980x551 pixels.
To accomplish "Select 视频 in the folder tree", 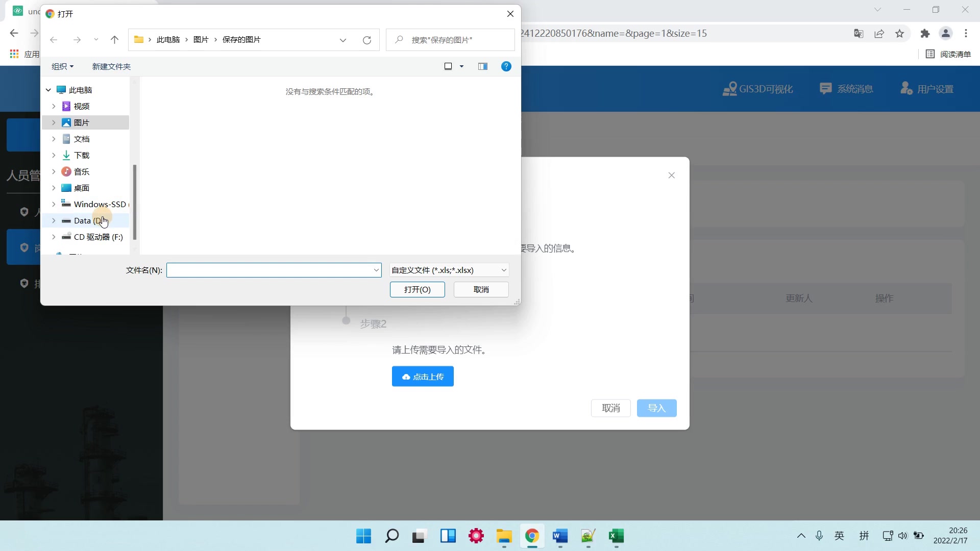I will [82, 106].
